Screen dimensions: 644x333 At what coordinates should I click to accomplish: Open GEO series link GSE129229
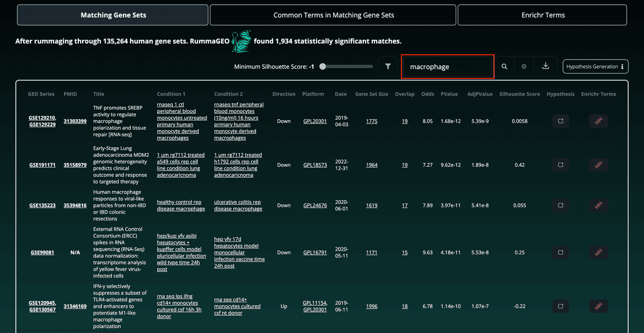click(42, 125)
